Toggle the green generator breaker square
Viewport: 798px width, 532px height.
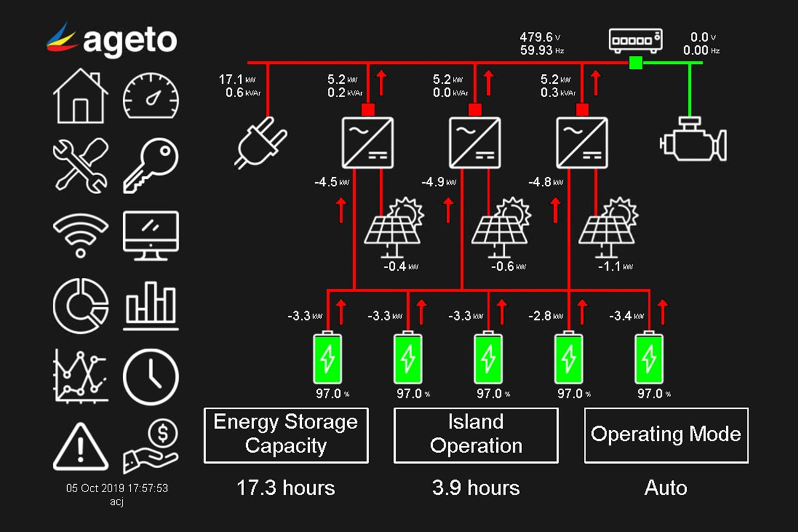click(636, 63)
